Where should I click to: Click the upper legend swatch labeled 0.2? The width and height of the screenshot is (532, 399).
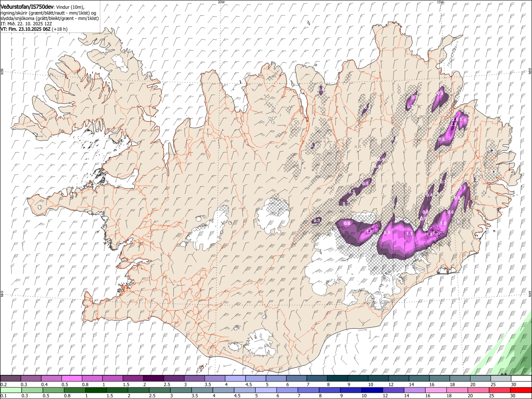(x=10, y=378)
